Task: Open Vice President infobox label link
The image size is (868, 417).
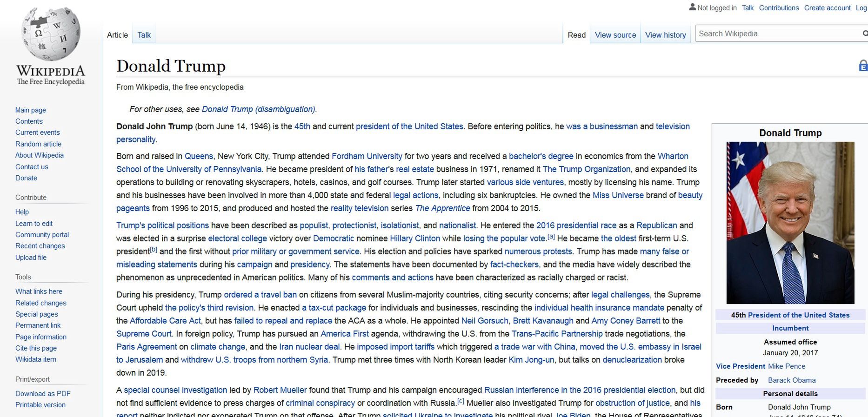Action: tap(740, 366)
